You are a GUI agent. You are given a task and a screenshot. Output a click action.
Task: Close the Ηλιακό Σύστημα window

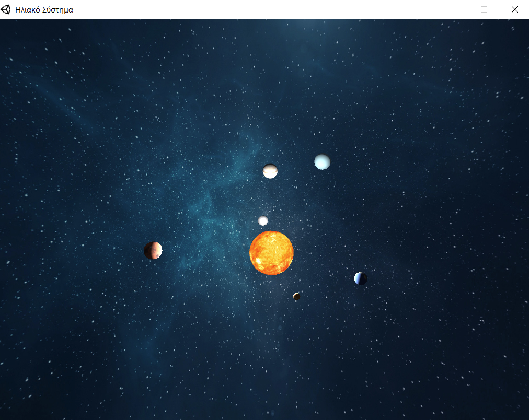[514, 9]
